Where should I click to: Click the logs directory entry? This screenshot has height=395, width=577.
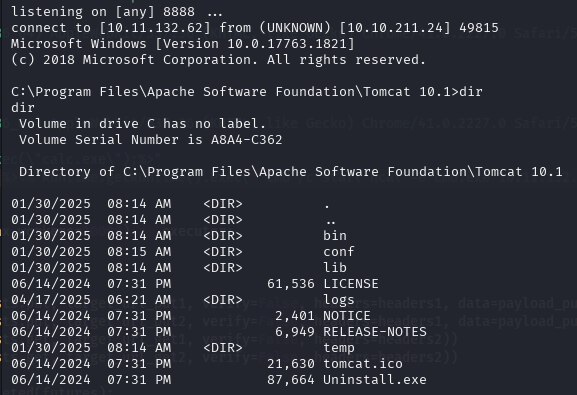pyautogui.click(x=339, y=300)
